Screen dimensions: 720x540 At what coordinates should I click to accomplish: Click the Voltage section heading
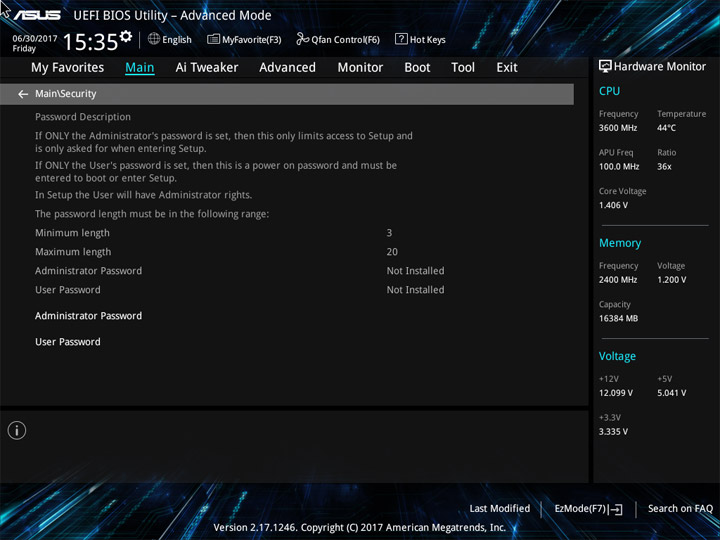[x=618, y=357]
